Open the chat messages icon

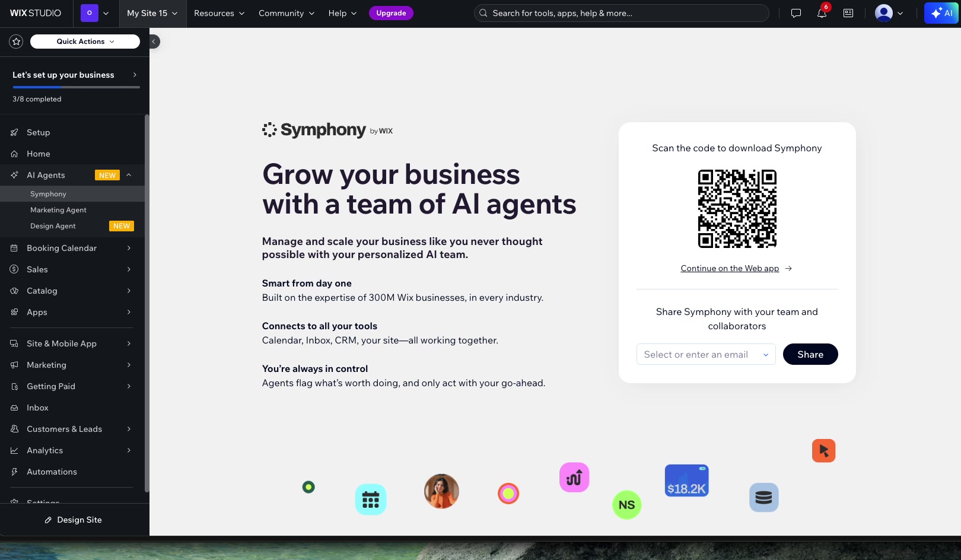coord(796,13)
